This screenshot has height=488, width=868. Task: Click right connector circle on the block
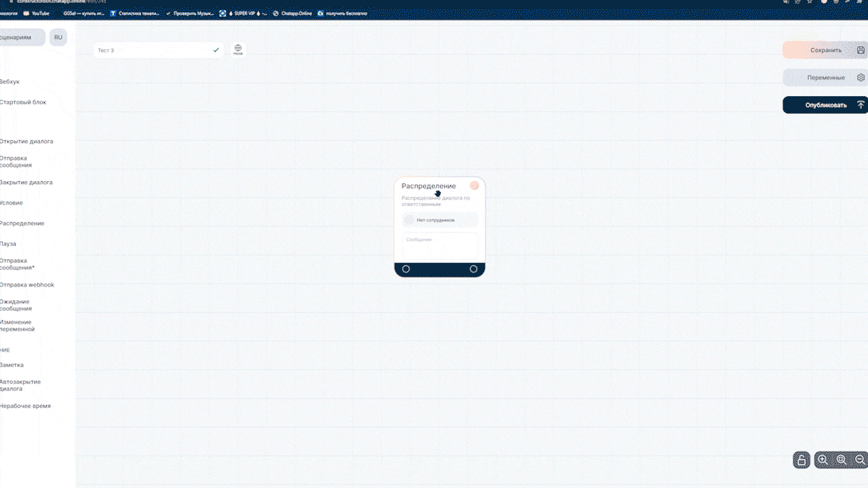pyautogui.click(x=473, y=269)
